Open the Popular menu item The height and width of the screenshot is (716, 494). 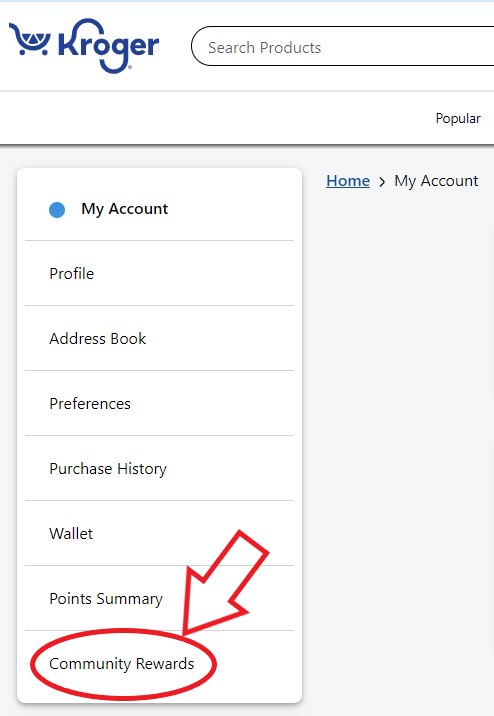click(458, 118)
